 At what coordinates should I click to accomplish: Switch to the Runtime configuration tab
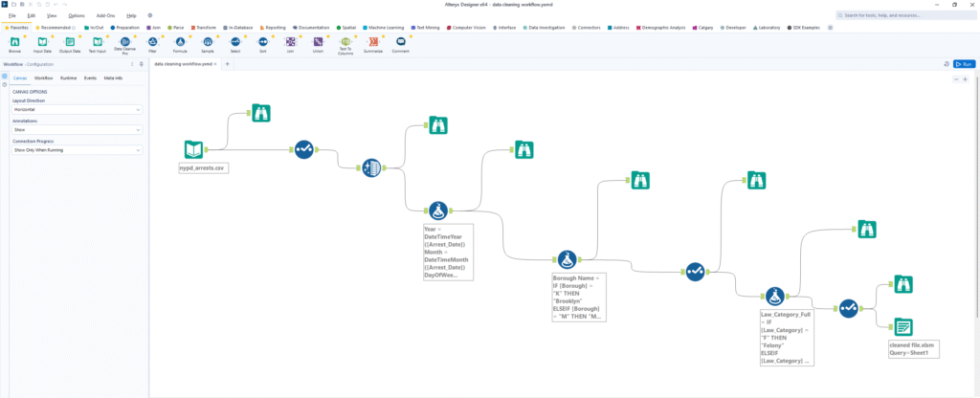69,77
